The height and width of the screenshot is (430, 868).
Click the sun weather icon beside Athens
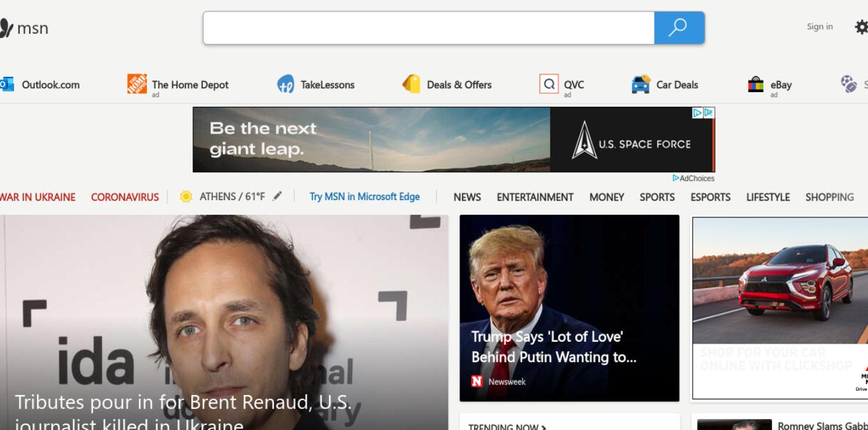186,197
